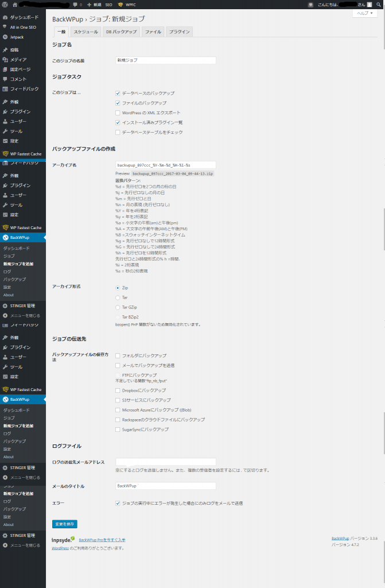Check Microsoft Azureにバックアップ option
Viewport: 385px width, 588px height.
pyautogui.click(x=118, y=410)
